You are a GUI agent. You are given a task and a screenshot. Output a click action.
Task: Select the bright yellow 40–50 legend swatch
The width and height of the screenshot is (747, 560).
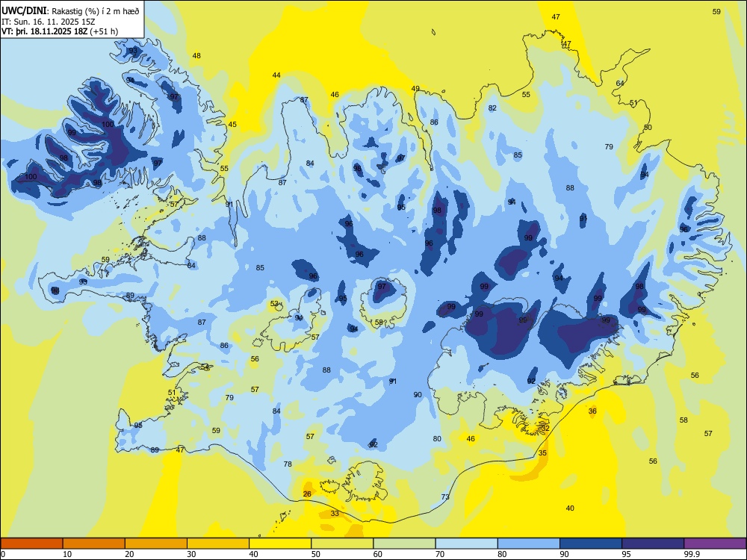280,544
